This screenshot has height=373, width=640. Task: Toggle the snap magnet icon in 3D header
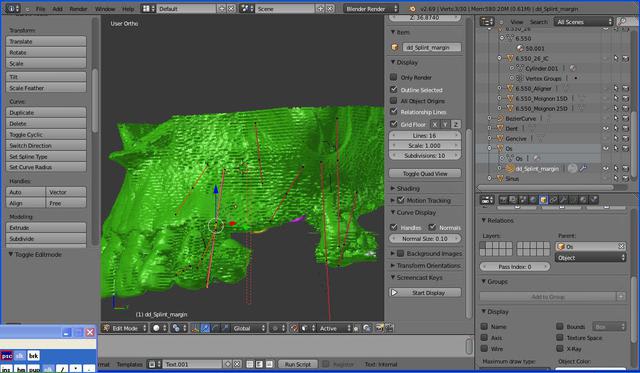(294, 328)
